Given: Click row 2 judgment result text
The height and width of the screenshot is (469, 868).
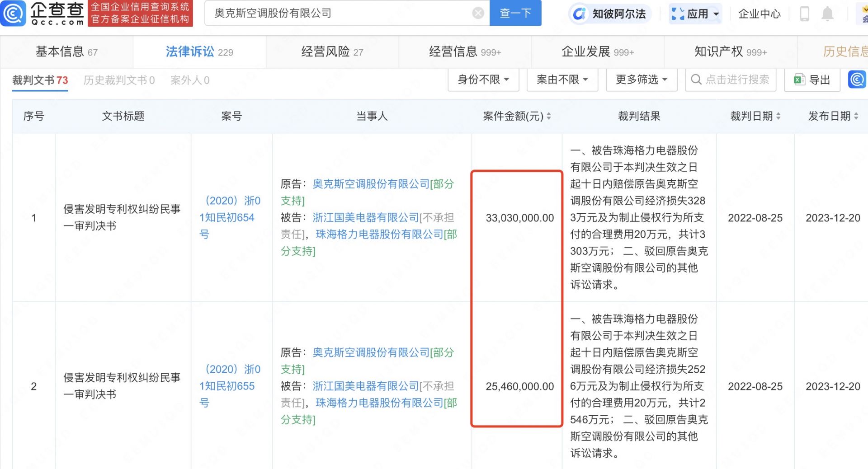Looking at the screenshot, I should tap(639, 386).
